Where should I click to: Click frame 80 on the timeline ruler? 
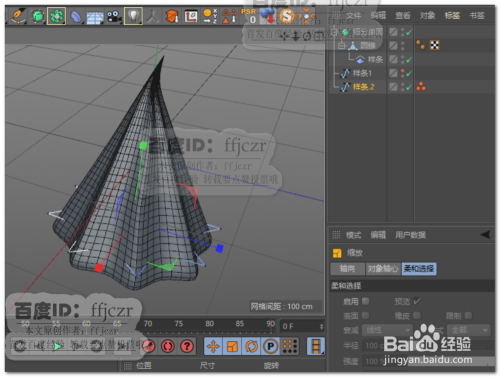pos(210,324)
